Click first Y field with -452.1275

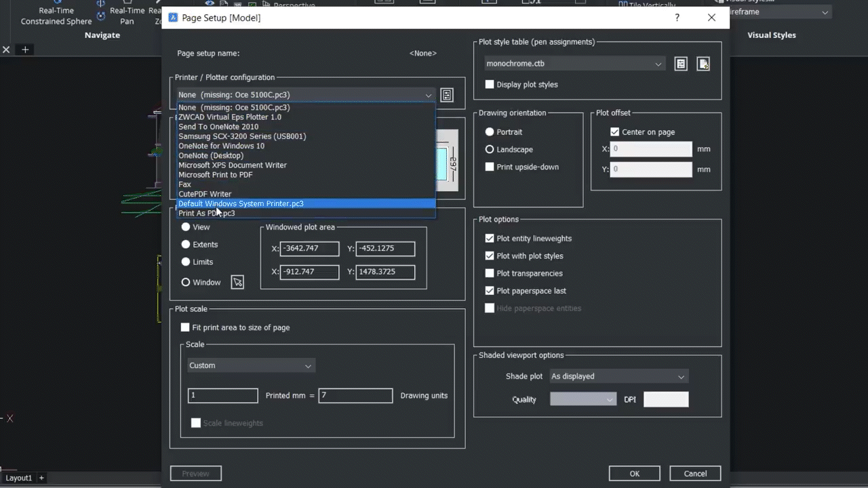click(385, 249)
